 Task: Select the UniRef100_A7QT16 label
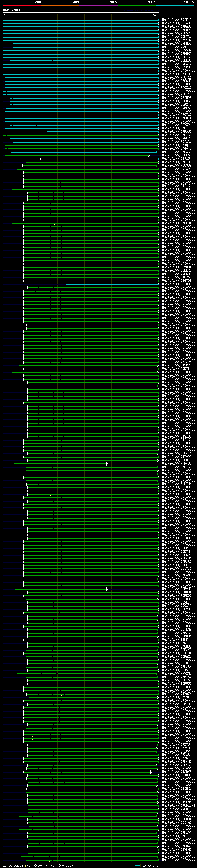tap(177, 78)
